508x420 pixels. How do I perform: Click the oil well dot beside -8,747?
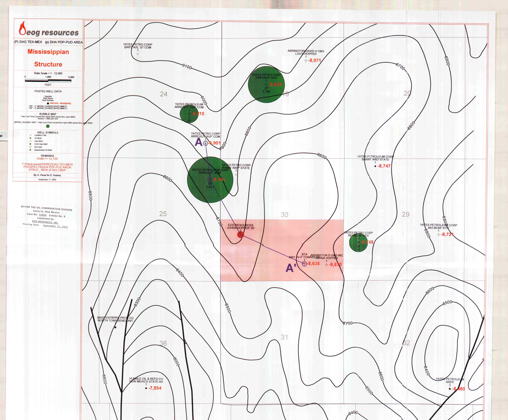click(x=375, y=166)
